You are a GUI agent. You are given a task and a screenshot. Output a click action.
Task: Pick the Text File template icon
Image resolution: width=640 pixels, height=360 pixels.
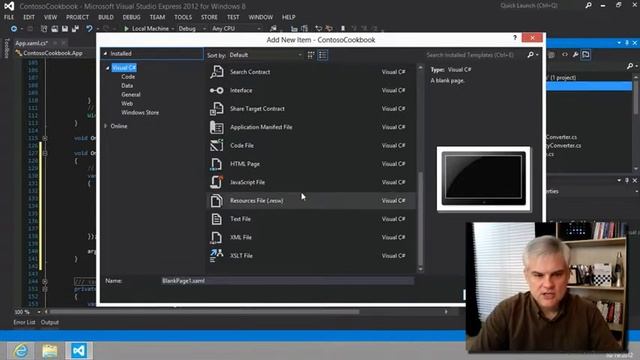(216, 219)
